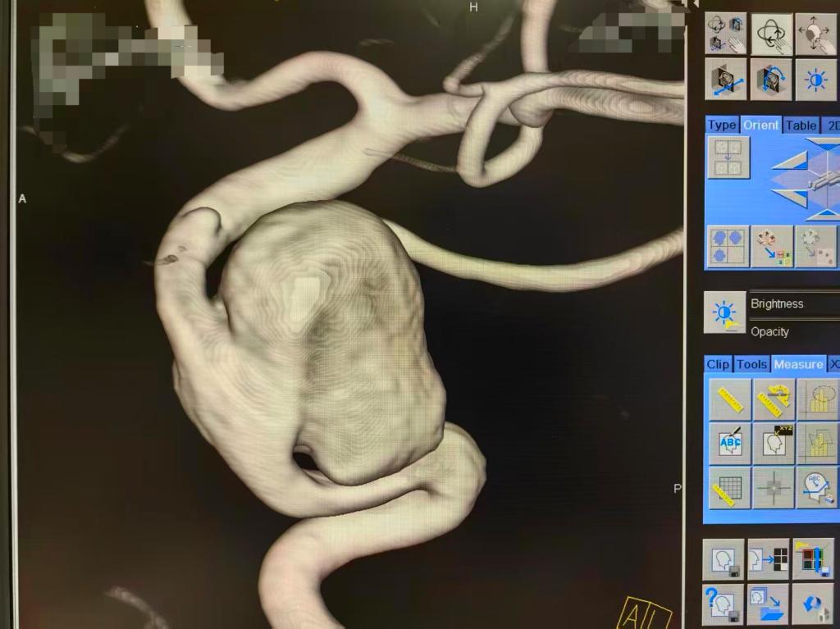This screenshot has height=629, width=840.
Task: Select the free 3D rotate hand tool
Action: tap(772, 35)
